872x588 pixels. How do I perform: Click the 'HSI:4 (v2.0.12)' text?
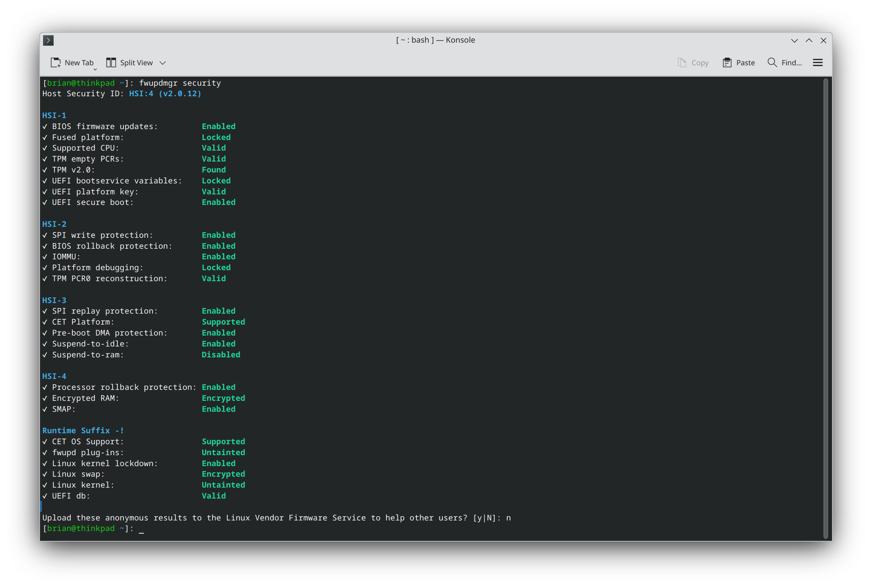pyautogui.click(x=165, y=94)
